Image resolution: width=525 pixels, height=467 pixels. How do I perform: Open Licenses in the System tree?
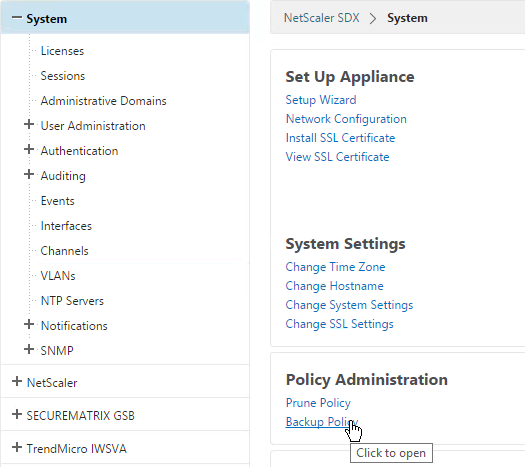[x=62, y=51]
